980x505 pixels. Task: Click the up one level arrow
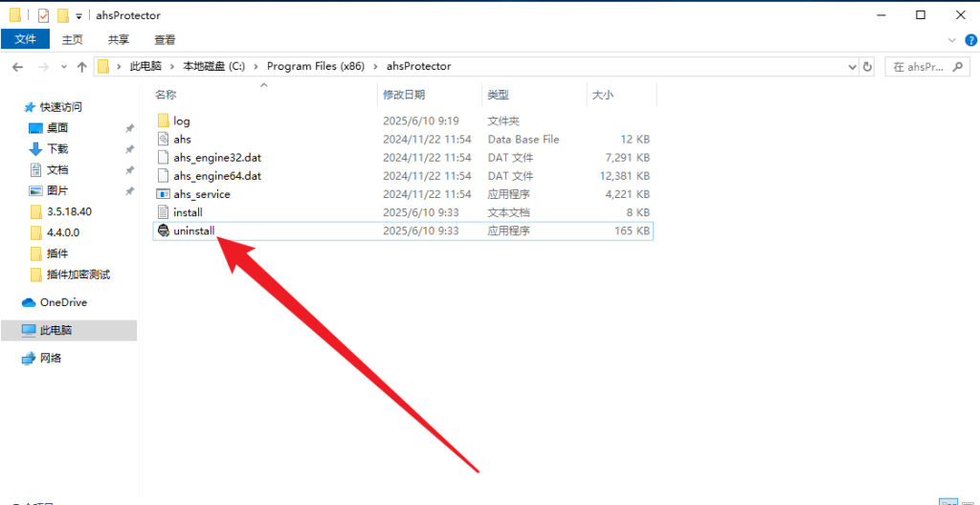[x=82, y=67]
